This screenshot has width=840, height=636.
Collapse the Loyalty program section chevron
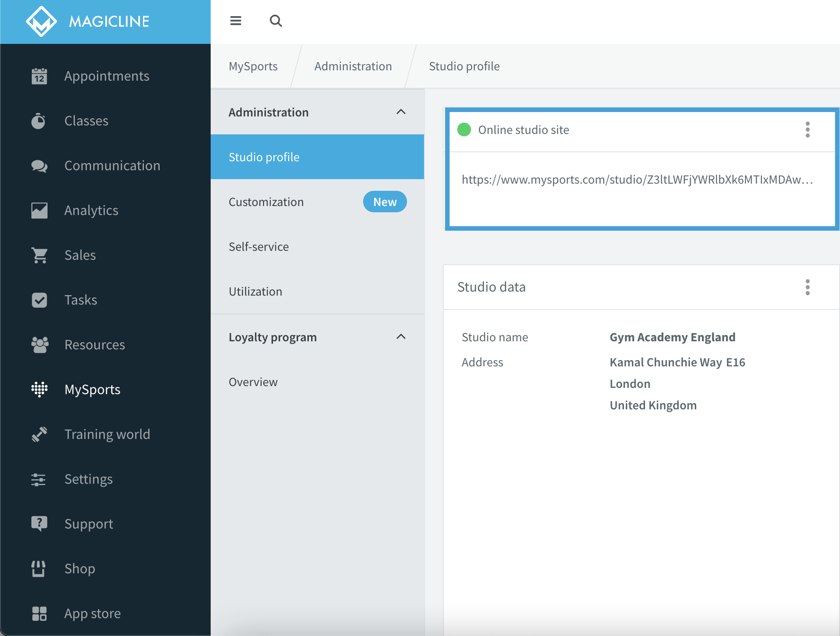(401, 337)
